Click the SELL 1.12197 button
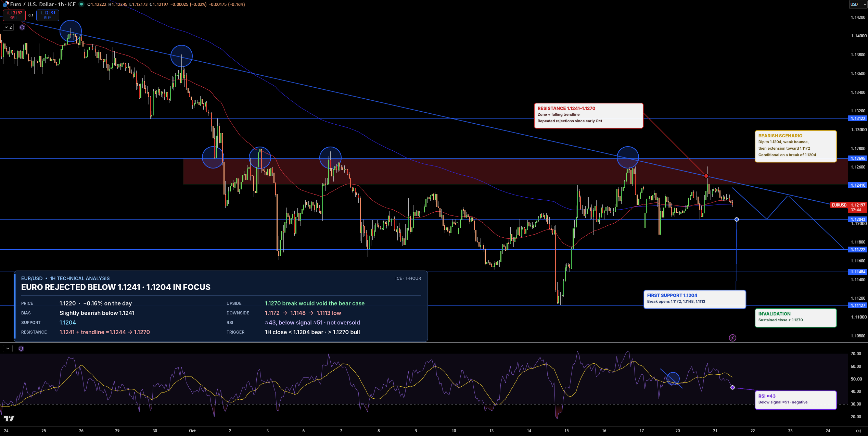This screenshot has height=436, width=868. [x=14, y=15]
